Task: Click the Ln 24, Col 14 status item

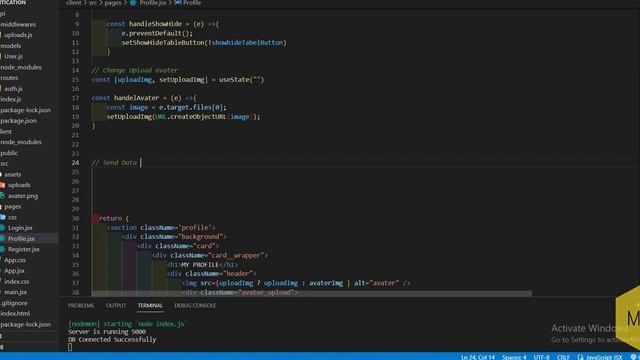Action: pos(478,357)
